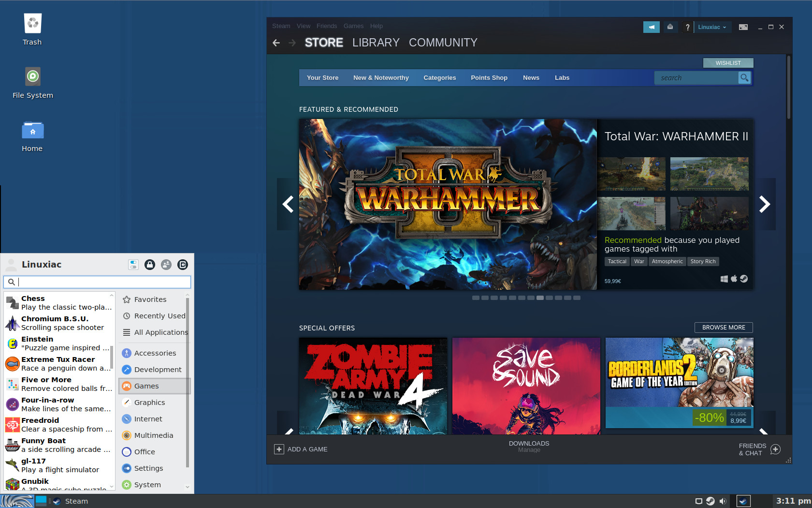Open the Steam inbox envelope icon
The height and width of the screenshot is (508, 812).
click(670, 27)
